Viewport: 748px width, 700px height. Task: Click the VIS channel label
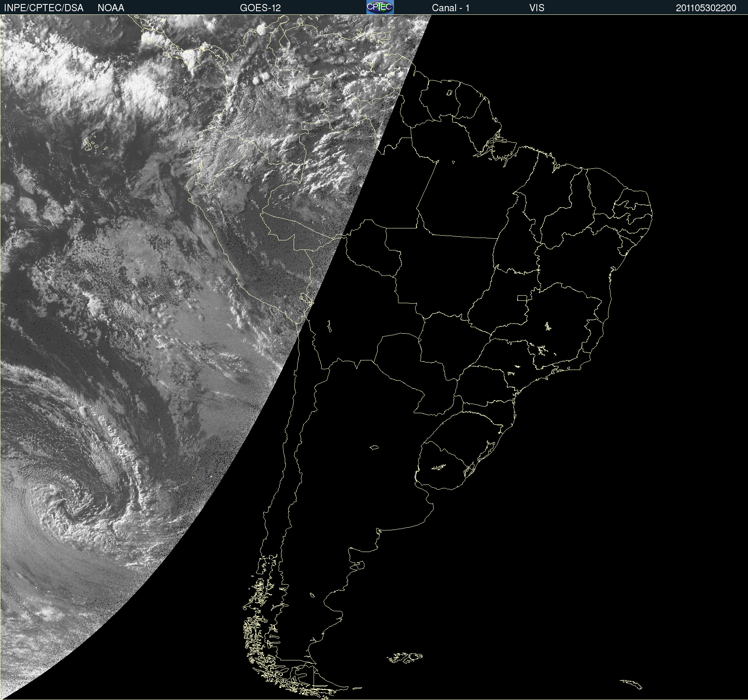click(x=537, y=8)
